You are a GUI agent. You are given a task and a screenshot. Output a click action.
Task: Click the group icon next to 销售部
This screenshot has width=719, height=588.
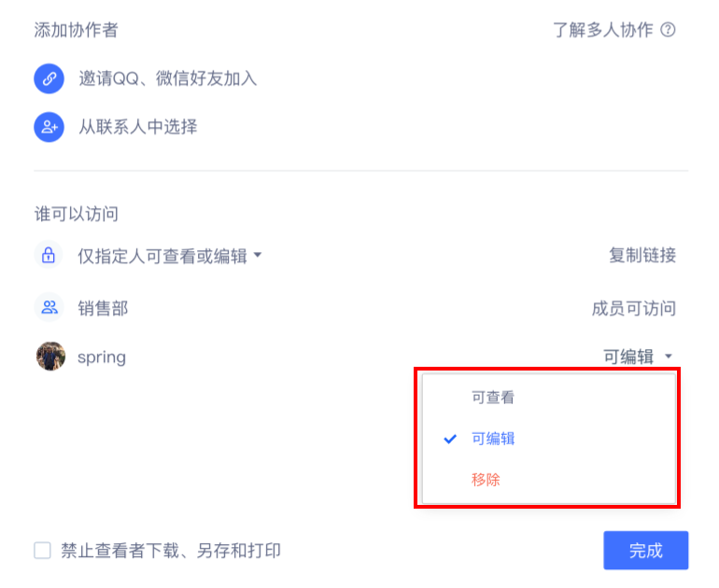(49, 307)
